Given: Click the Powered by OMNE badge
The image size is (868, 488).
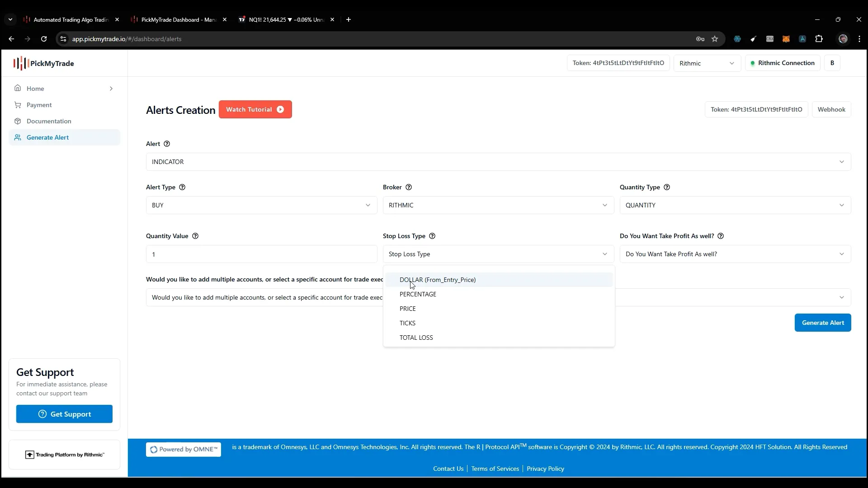Looking at the screenshot, I should coord(184,450).
